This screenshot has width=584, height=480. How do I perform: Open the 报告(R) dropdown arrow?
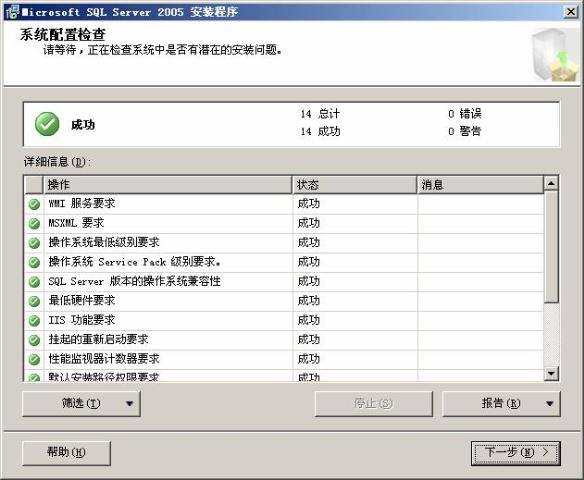click(550, 404)
